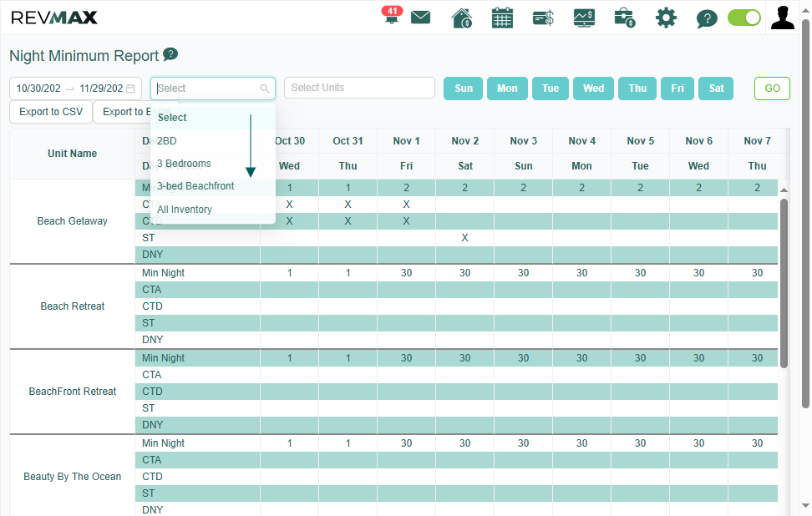This screenshot has height=516, width=812.
Task: Open the date range picker 10/30 to 11/29
Action: (76, 89)
